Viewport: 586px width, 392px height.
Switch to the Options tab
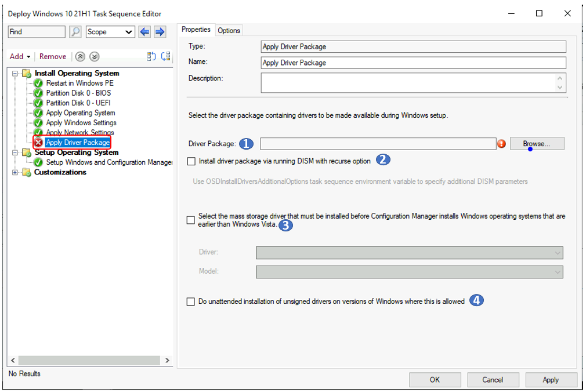229,31
